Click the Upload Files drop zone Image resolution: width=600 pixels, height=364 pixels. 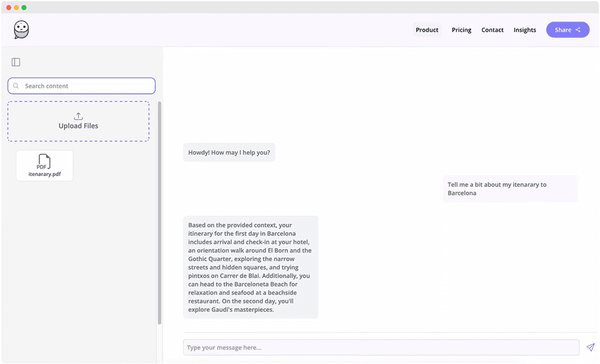(x=78, y=121)
